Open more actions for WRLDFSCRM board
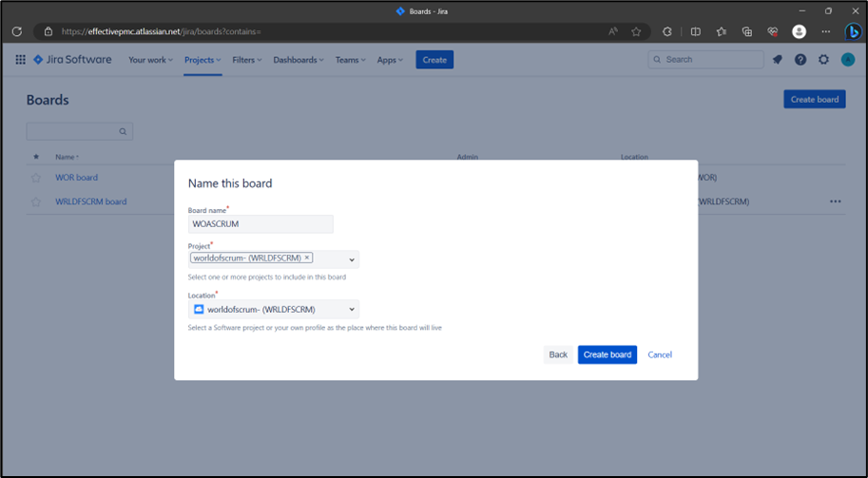The width and height of the screenshot is (868, 478). pyautogui.click(x=836, y=201)
